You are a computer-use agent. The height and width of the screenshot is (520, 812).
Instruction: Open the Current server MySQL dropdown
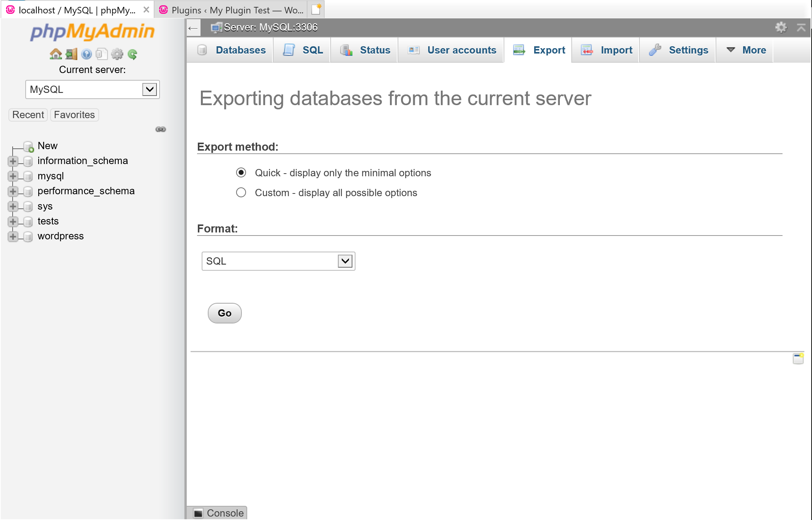coord(93,89)
